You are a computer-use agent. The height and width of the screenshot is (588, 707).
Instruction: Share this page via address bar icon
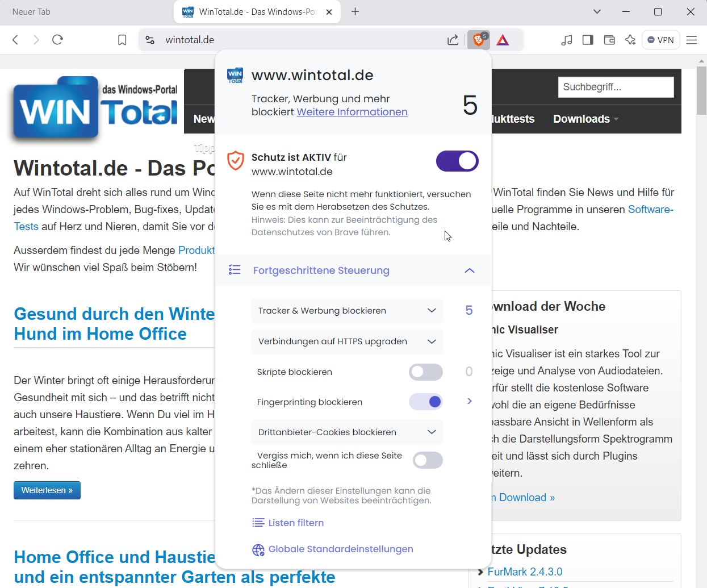pos(453,40)
